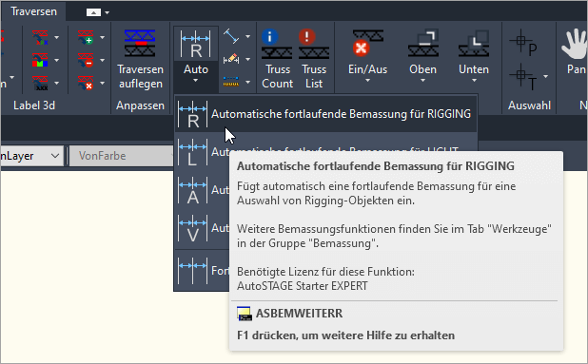Click the Unten draw order icon
Screen dimensions: 588x364
pos(474,44)
